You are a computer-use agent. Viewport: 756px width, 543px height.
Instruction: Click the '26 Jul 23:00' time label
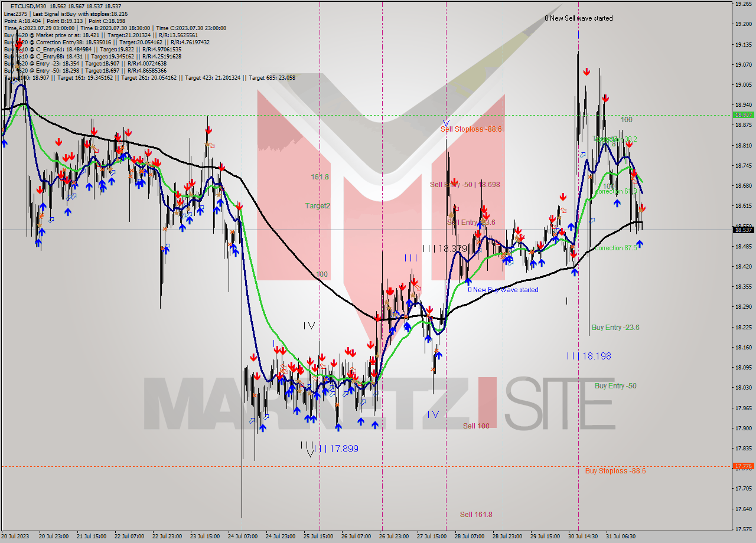395,537
